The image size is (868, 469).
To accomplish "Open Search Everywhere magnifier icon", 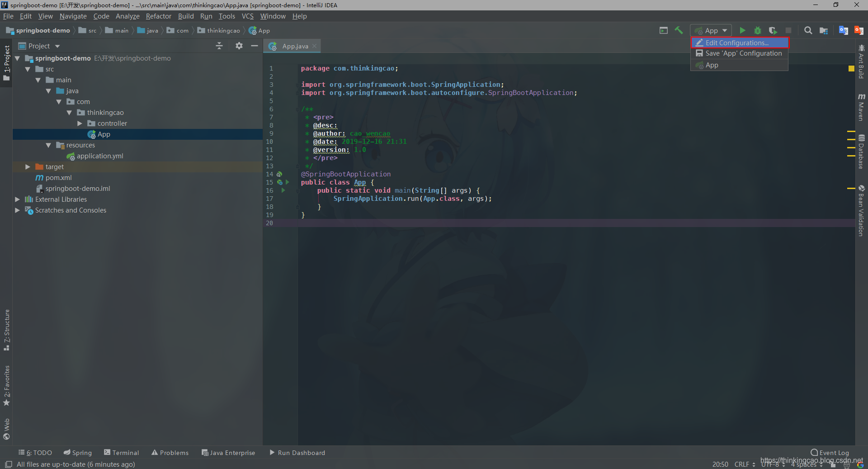I will click(x=808, y=30).
